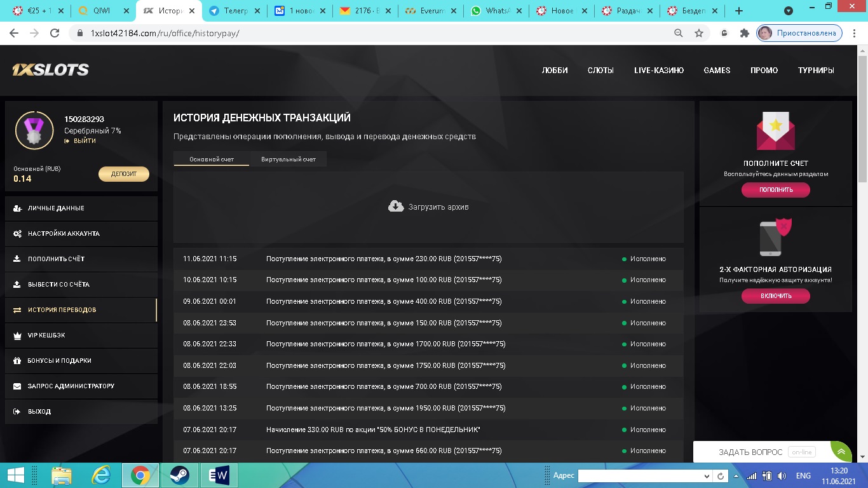This screenshot has height=488, width=868.
Task: Launch Internet Explorer from the taskbar
Action: pos(101,475)
